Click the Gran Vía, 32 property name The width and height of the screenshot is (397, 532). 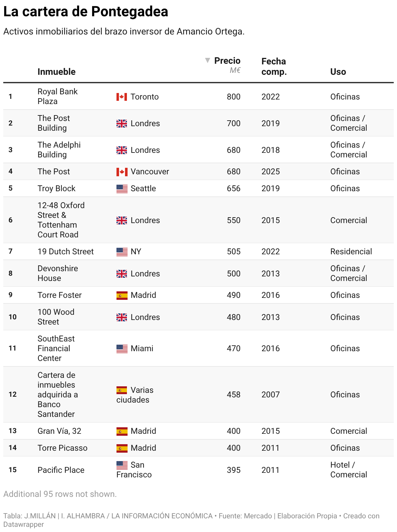pyautogui.click(x=59, y=431)
